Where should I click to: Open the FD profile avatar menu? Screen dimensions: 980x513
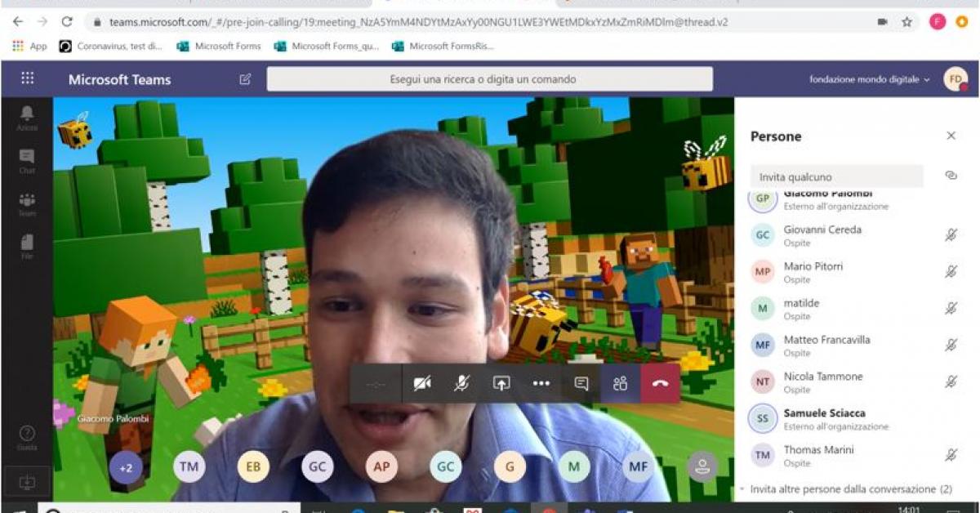[955, 79]
